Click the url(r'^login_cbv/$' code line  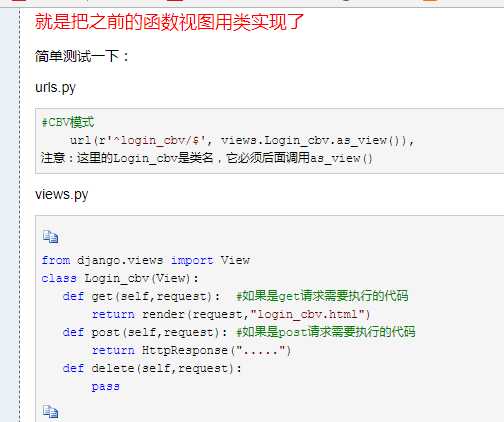point(242,140)
